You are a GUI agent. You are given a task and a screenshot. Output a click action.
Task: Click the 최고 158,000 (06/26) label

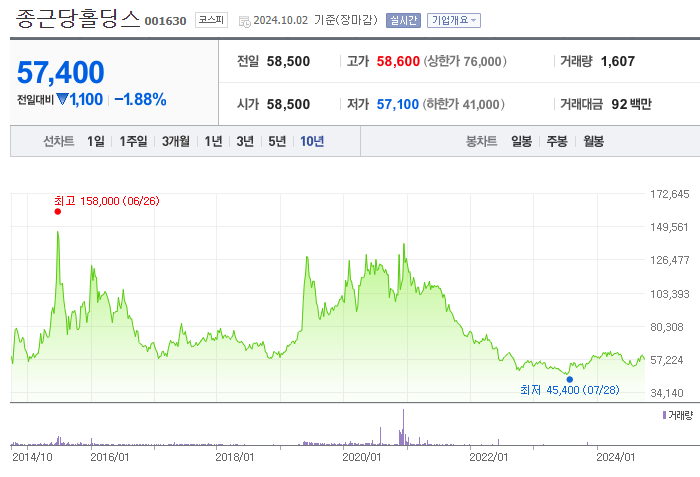coord(107,201)
